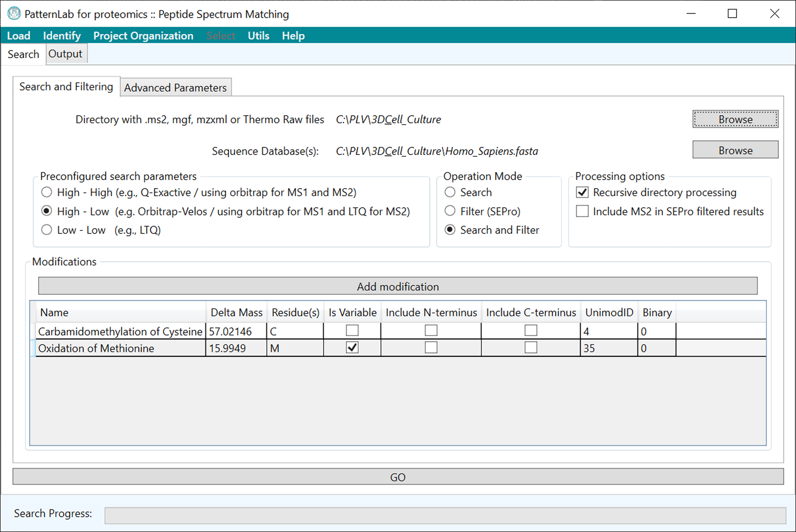Check Include C-terminus for Carbamidomethylation row
Screen dimensions: 796x532
point(531,331)
